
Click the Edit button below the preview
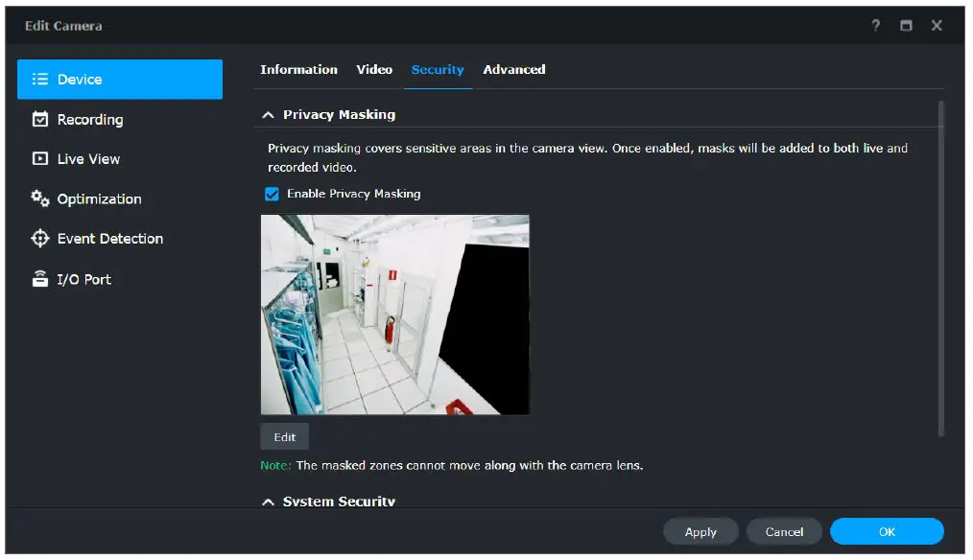[284, 436]
